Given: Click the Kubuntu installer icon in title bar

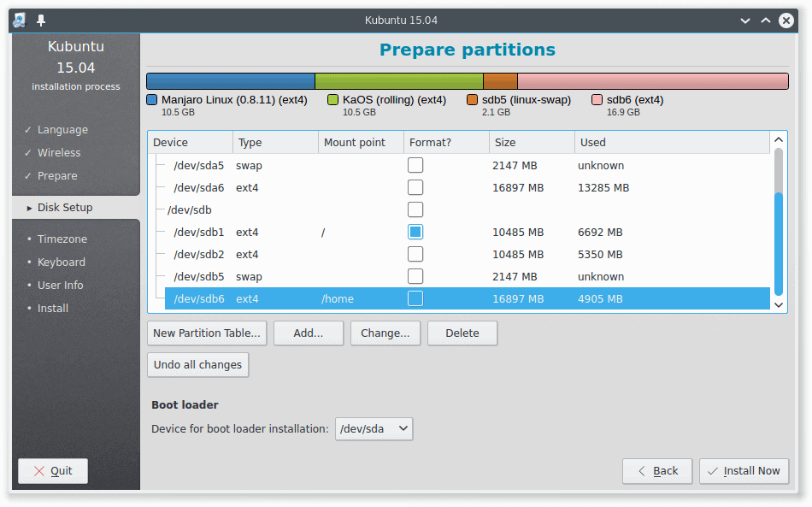Looking at the screenshot, I should (x=20, y=21).
